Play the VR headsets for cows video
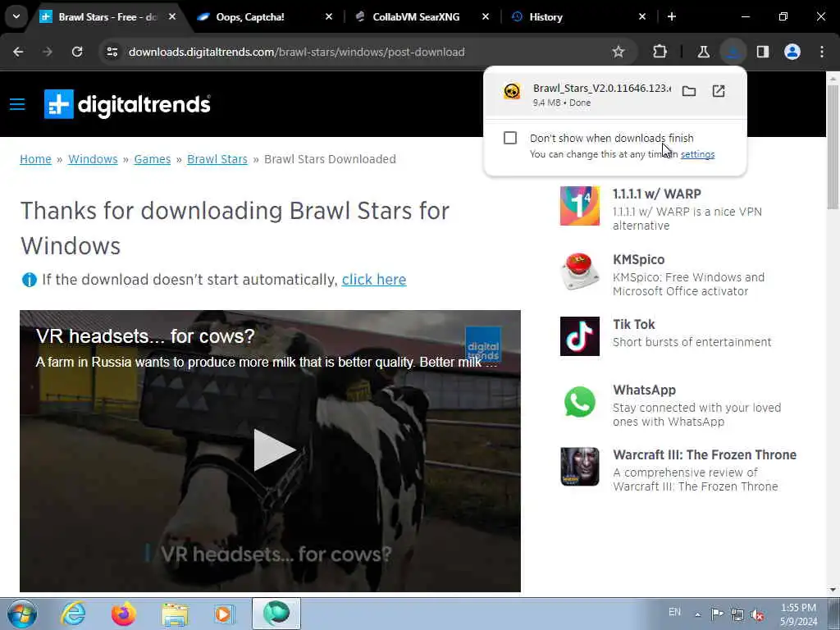 pos(273,450)
